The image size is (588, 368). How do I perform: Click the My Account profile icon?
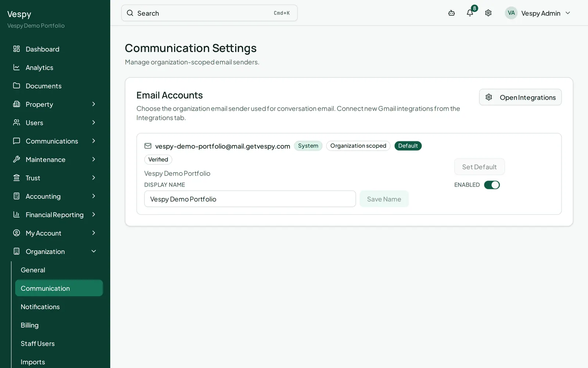coord(17,233)
